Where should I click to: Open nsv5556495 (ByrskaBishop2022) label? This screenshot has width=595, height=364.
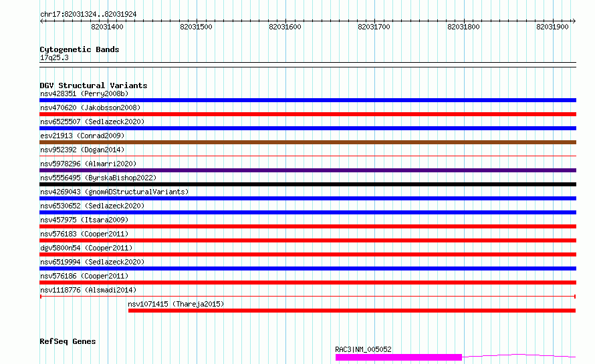tap(98, 178)
